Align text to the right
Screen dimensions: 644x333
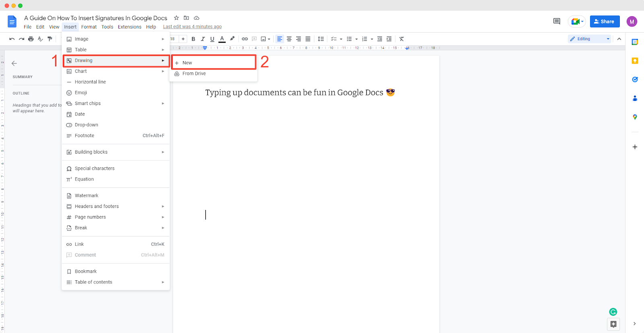click(298, 39)
